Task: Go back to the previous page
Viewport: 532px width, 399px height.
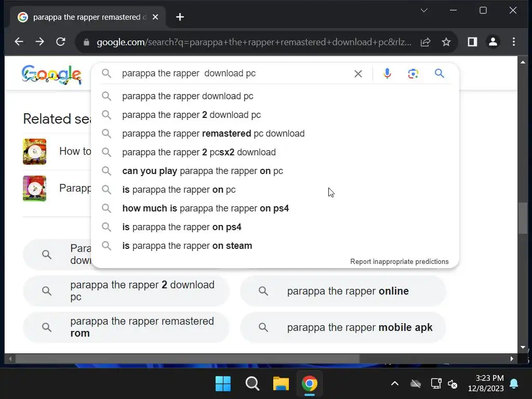Action: tap(19, 42)
